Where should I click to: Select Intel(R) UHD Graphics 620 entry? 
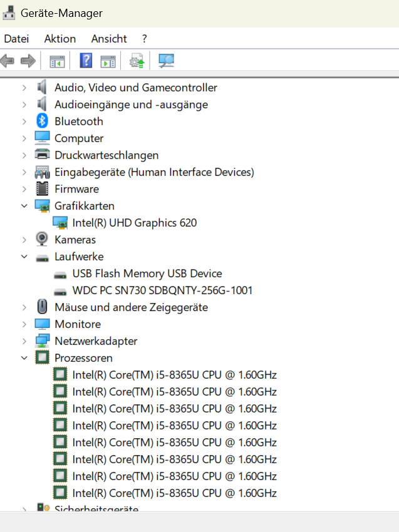coord(135,223)
